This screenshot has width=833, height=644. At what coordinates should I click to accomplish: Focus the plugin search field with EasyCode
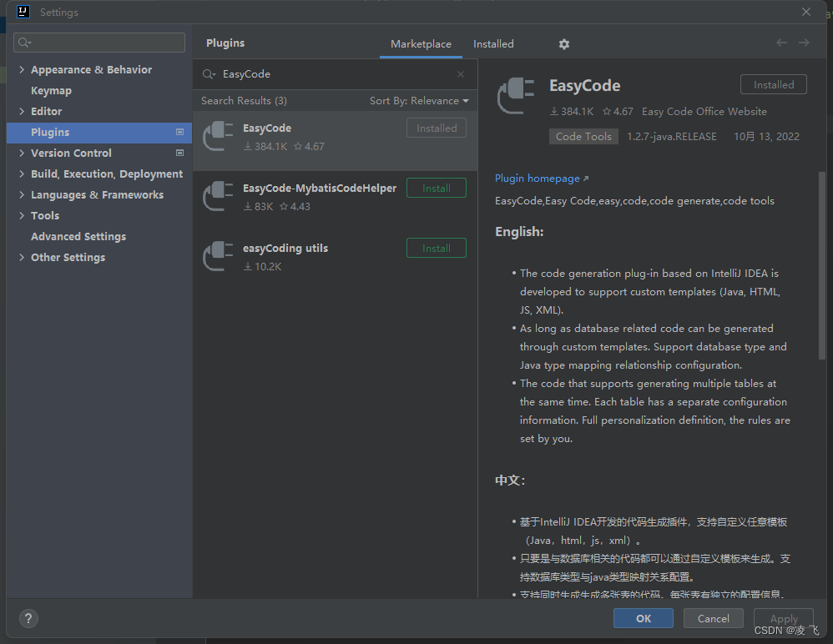(335, 74)
